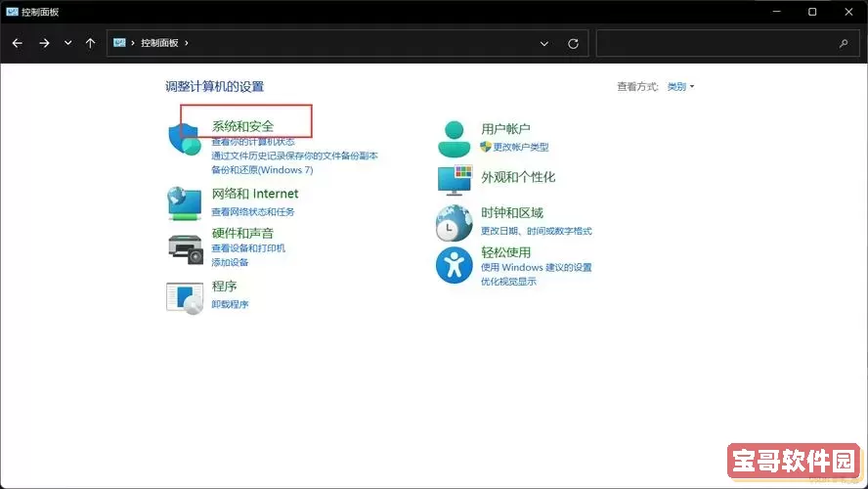Open the 硬件和声音 category link
Screen dimensions: 868x489
[x=242, y=233]
